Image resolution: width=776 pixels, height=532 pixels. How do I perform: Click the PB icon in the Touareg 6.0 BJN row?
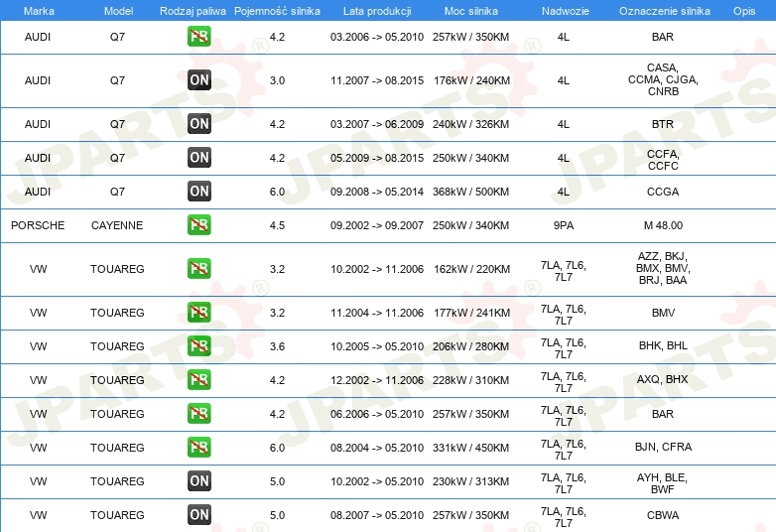tap(199, 448)
